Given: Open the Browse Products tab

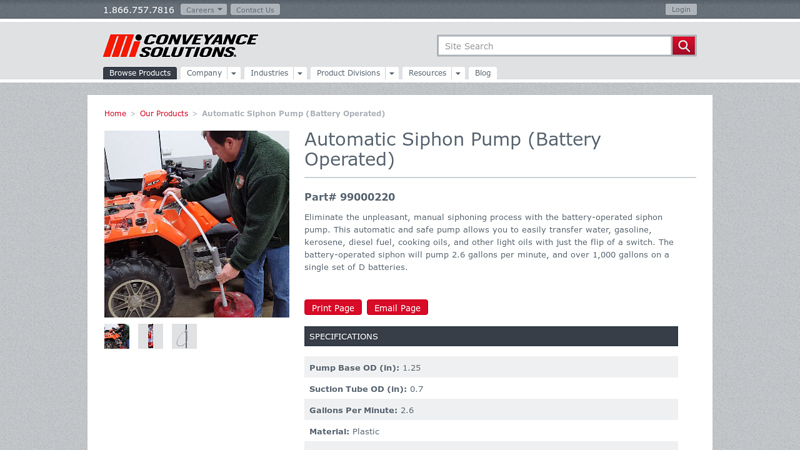Looking at the screenshot, I should click(140, 73).
